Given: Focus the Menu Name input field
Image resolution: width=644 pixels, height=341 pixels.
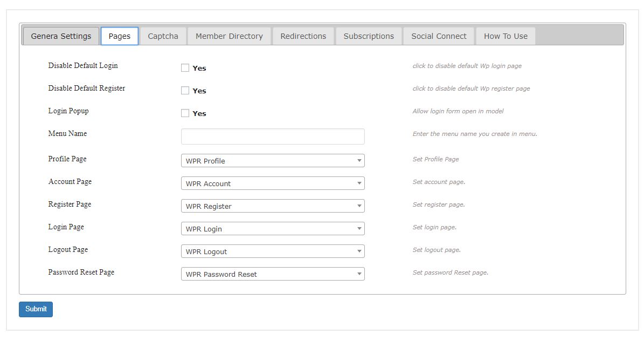Looking at the screenshot, I should point(273,137).
